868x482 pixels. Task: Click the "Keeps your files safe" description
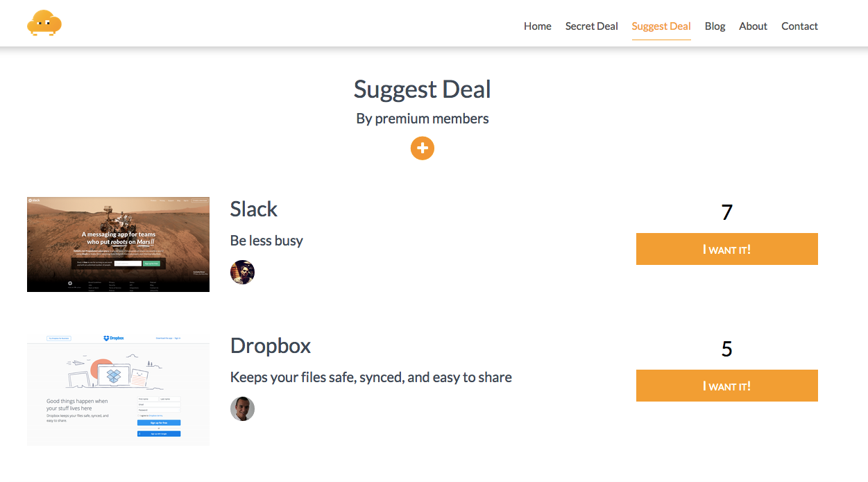(371, 377)
